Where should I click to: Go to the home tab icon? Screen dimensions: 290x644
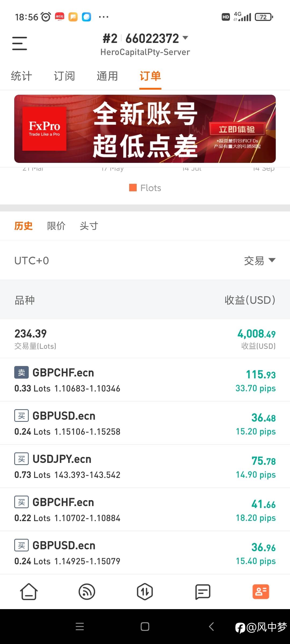[29, 592]
